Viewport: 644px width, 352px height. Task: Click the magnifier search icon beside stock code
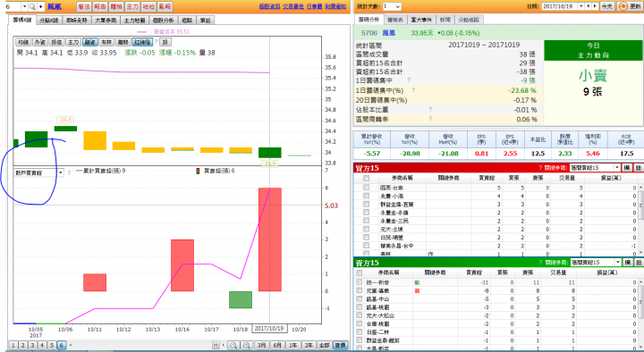32,6
